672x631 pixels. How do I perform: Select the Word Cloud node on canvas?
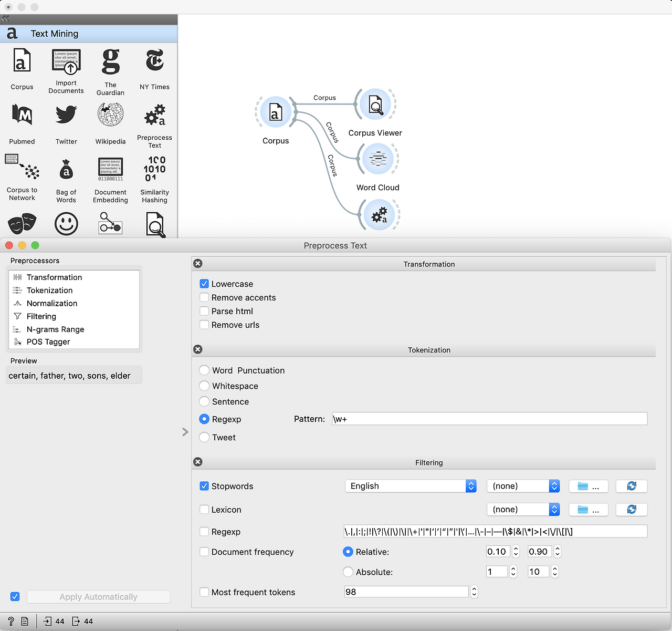click(x=378, y=159)
